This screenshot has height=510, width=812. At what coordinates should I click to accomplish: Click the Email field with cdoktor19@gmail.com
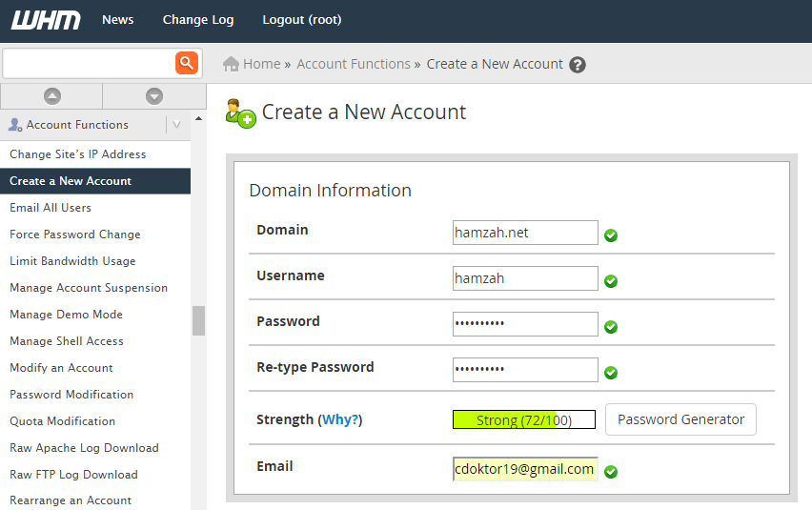point(525,469)
